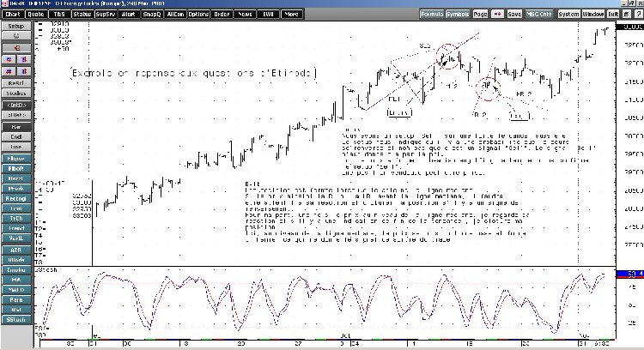
Task: Add the RSI indicator from sidebar
Action: pyautogui.click(x=16, y=309)
